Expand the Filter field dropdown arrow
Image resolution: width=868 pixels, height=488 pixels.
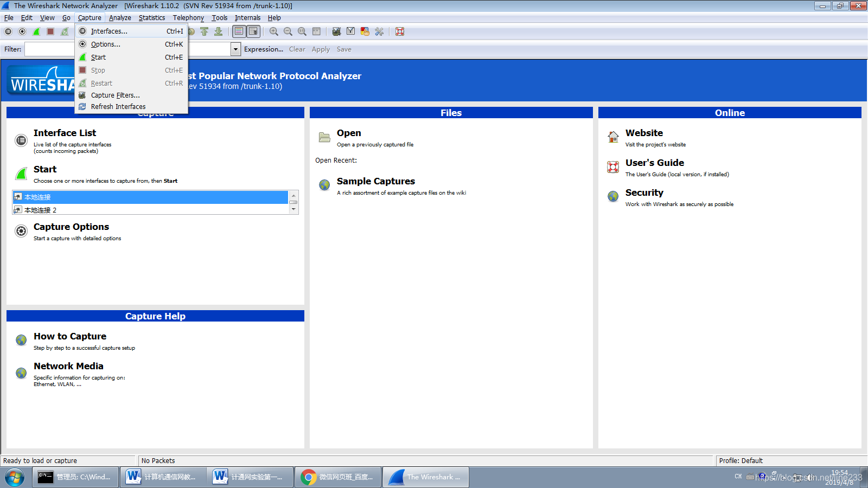(x=235, y=49)
